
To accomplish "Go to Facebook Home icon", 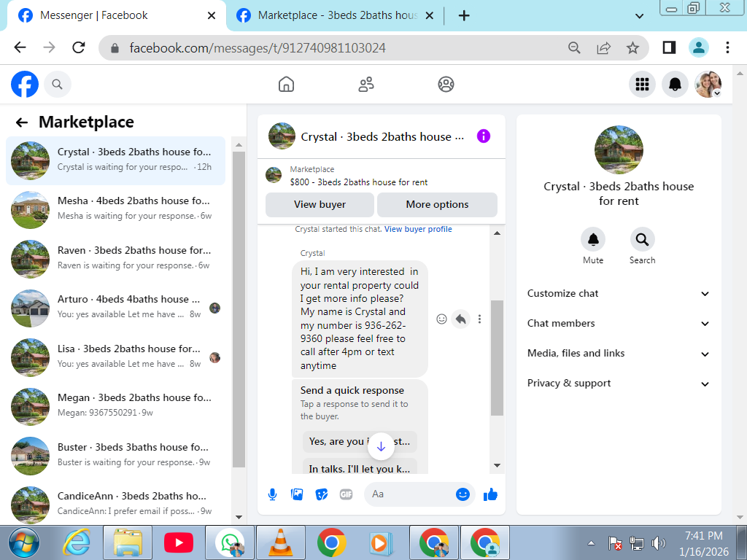I will tap(286, 85).
